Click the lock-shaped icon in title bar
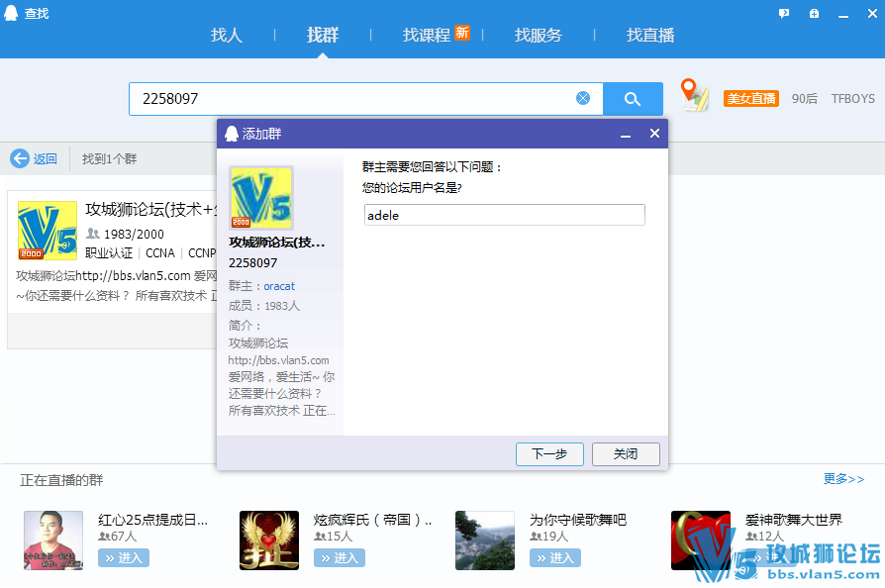Viewport: 885px width, 588px height. point(814,14)
